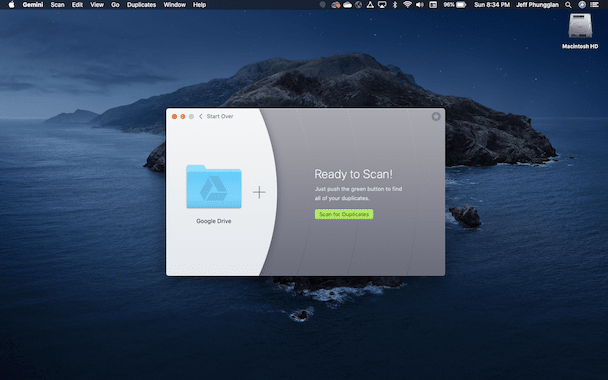Open the Wi-Fi status menu
608x380 pixels.
click(407, 5)
